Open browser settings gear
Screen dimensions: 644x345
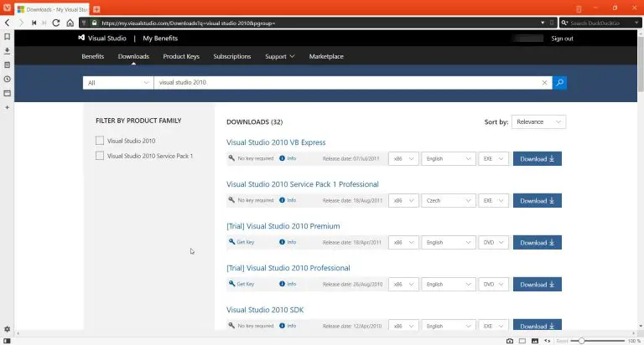click(x=7, y=329)
